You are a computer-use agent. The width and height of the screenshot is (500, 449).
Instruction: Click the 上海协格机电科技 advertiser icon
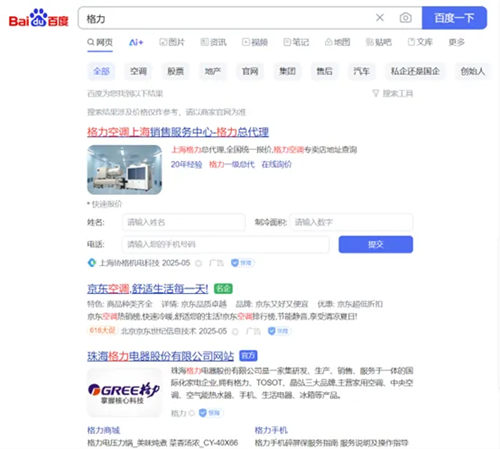(92, 263)
